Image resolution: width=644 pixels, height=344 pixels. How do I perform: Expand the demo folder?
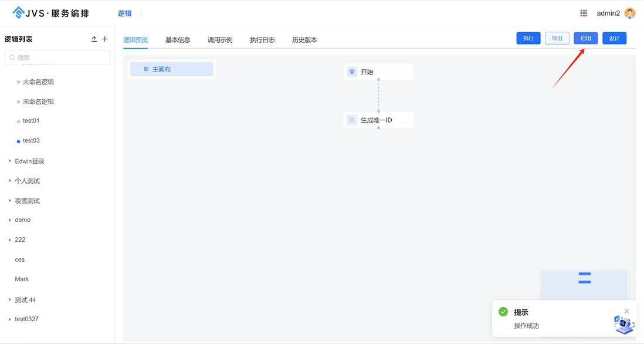pos(10,220)
